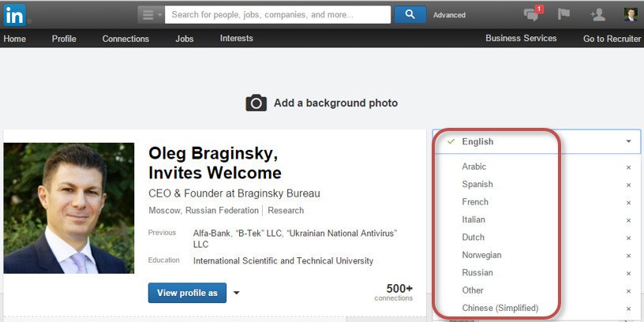Click the LinkedIn logo icon

14,14
